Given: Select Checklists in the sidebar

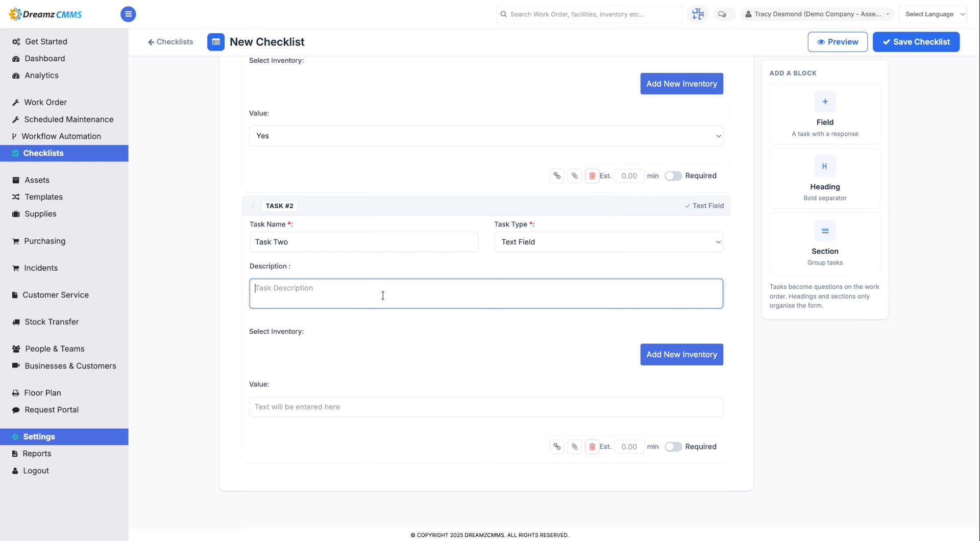Looking at the screenshot, I should 64,153.
